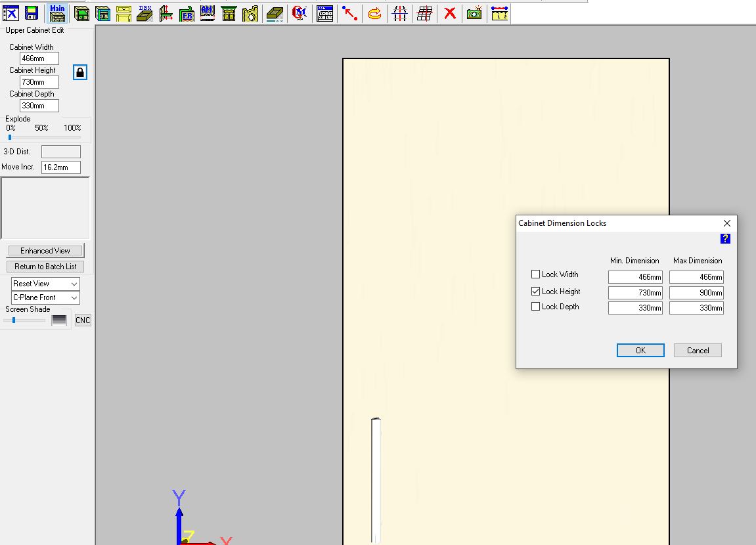Click the red X delete icon

[x=450, y=13]
